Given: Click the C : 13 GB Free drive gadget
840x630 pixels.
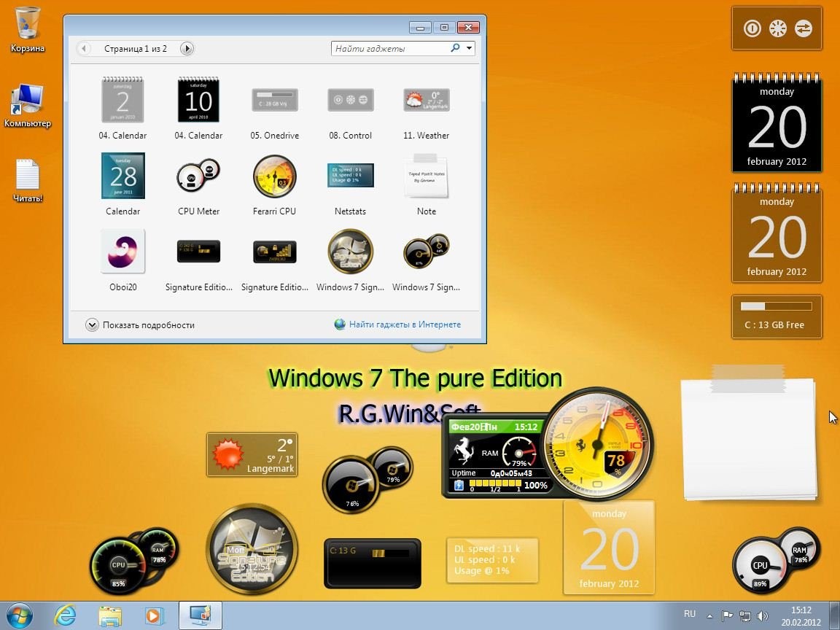Looking at the screenshot, I should (x=777, y=316).
